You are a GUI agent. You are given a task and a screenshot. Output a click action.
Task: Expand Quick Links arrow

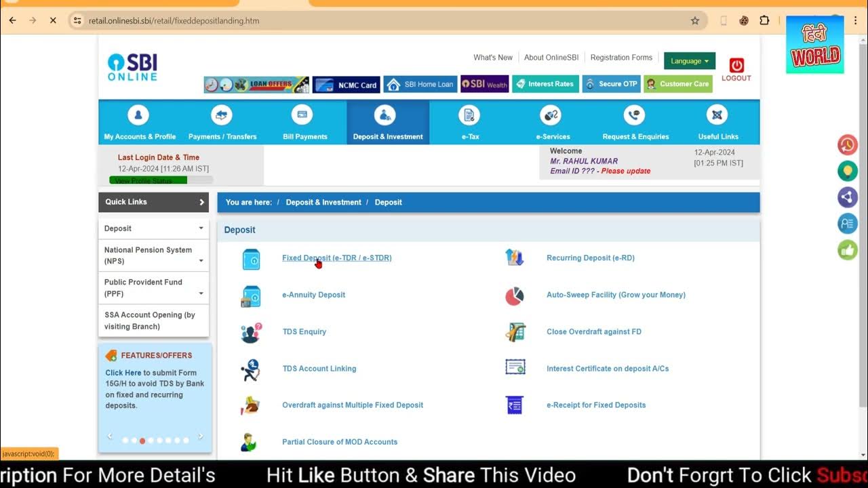[201, 202]
